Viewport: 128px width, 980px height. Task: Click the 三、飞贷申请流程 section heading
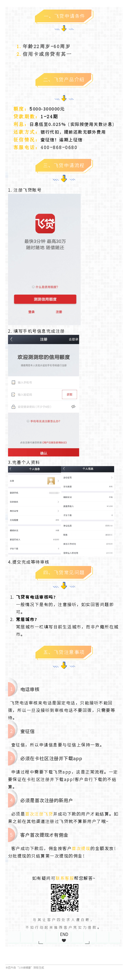pos(64,165)
